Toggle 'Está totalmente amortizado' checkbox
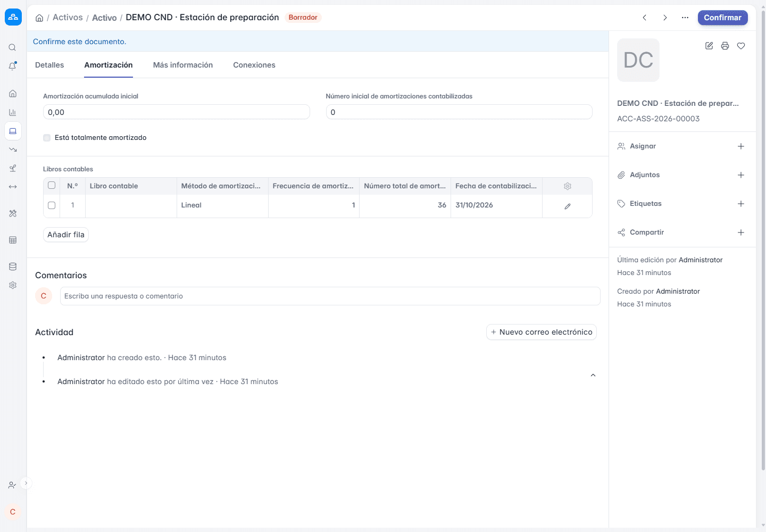The image size is (766, 532). 47,138
